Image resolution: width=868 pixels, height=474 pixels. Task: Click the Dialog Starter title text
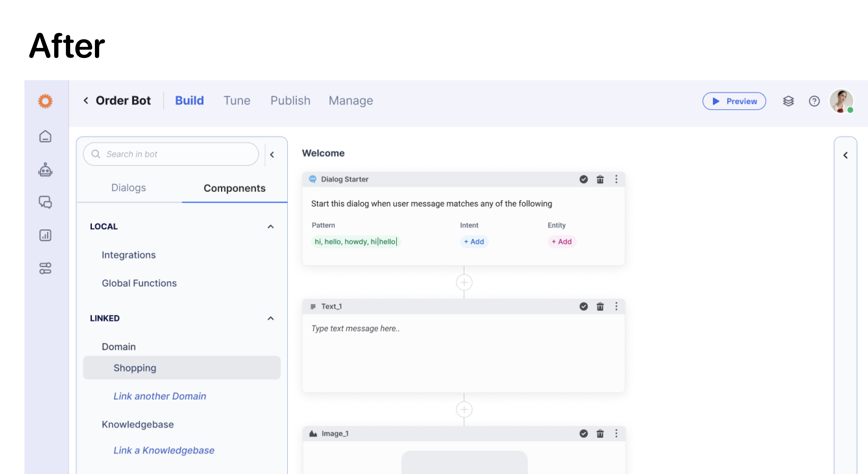coord(345,179)
